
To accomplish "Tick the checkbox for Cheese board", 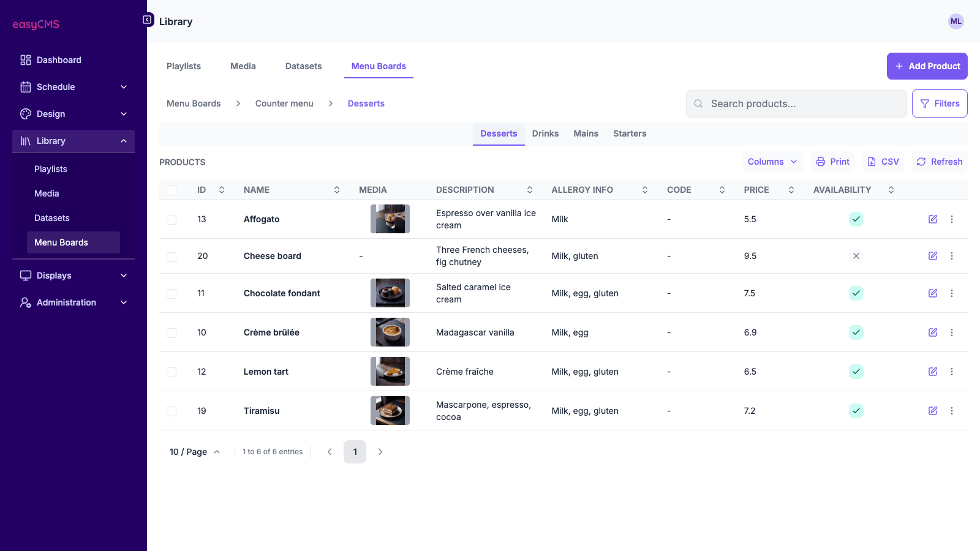I will click(x=171, y=257).
